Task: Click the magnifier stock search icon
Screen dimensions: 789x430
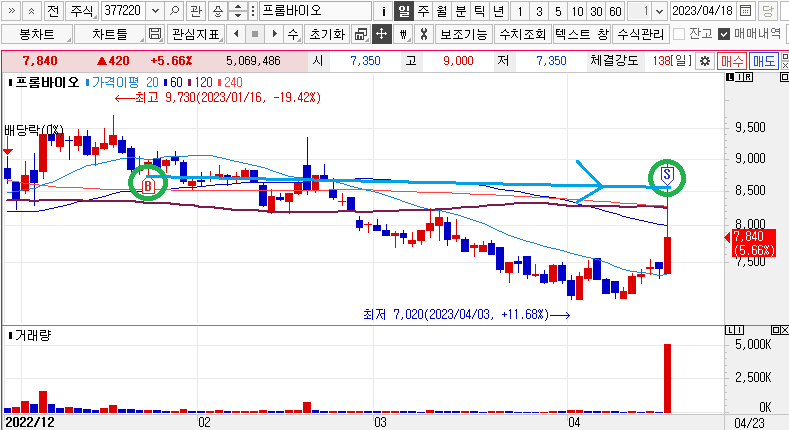Action: [174, 11]
